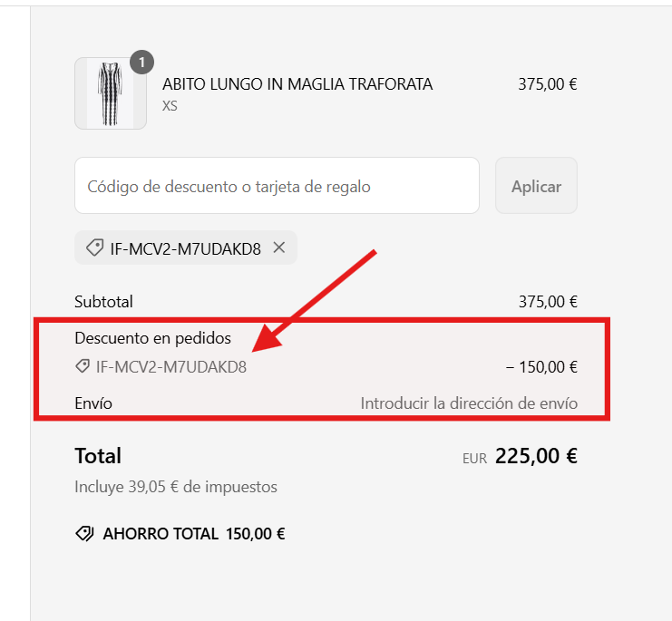This screenshot has width=672, height=621.
Task: Click 'Introducir la dirección de envío' text
Action: point(469,403)
